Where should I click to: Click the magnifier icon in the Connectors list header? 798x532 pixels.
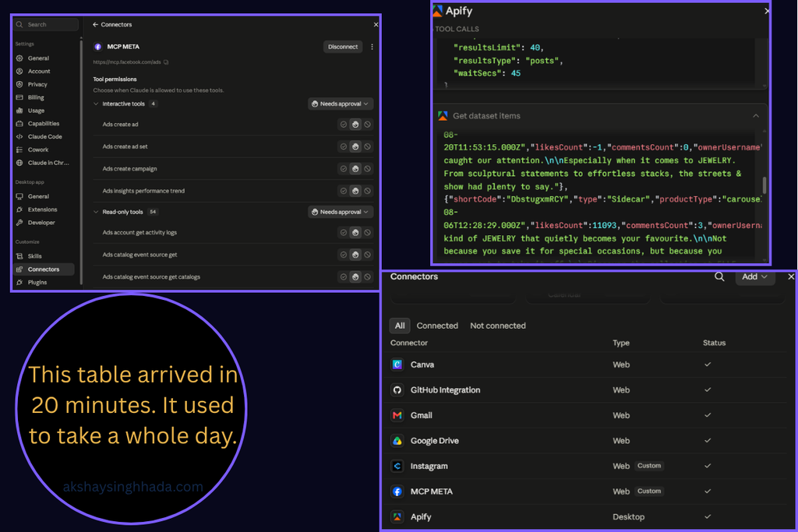719,277
